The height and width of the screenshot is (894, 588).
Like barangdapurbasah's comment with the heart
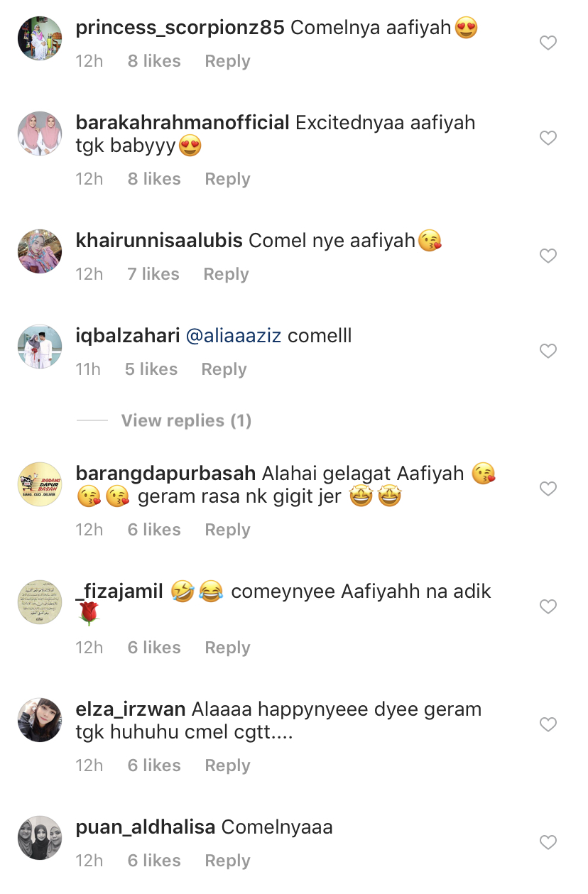548,489
